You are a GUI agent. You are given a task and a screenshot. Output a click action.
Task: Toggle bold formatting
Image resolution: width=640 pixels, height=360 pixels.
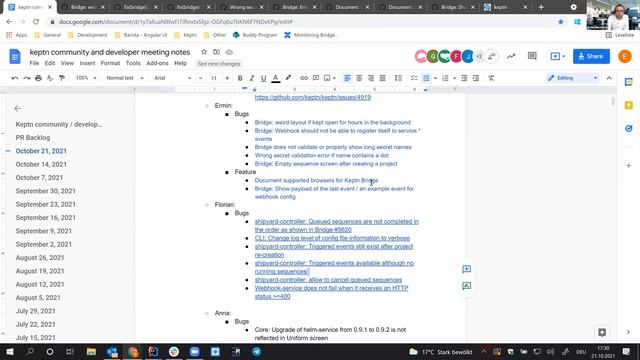click(240, 78)
